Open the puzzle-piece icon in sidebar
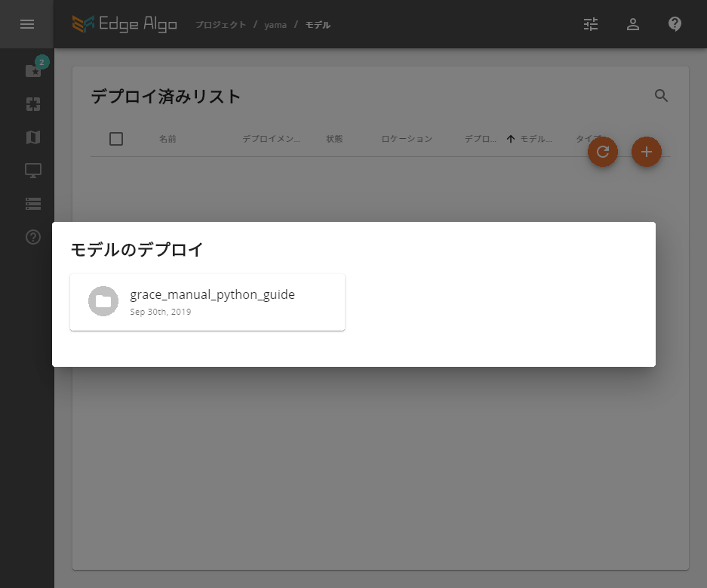Screen dimensions: 707x588 (33, 104)
